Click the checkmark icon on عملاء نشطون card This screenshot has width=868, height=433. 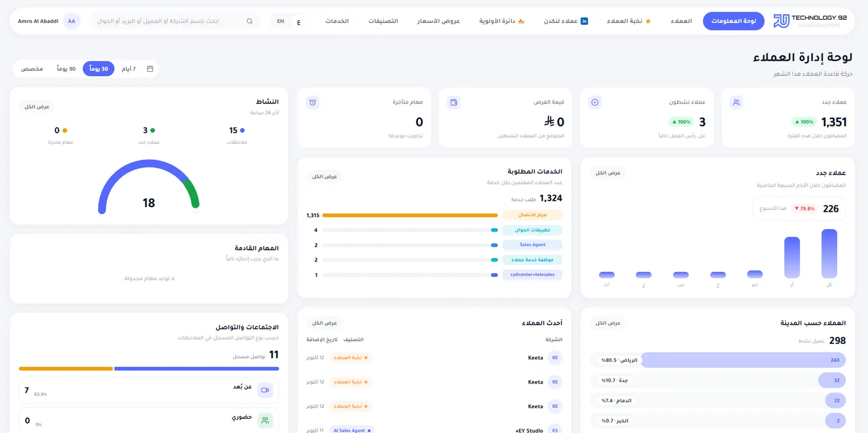coord(595,102)
